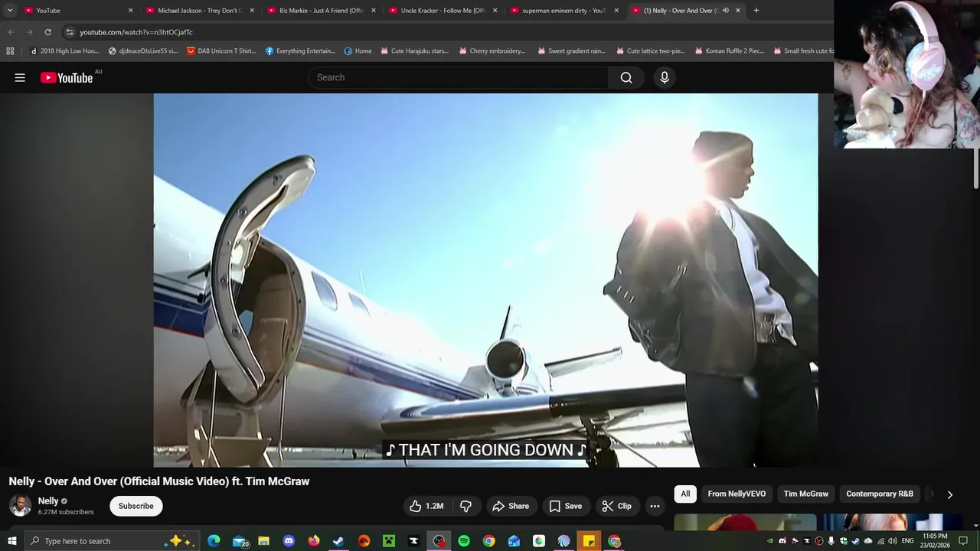Open the taskbar clock and date
980x551 pixels.
coord(935,541)
